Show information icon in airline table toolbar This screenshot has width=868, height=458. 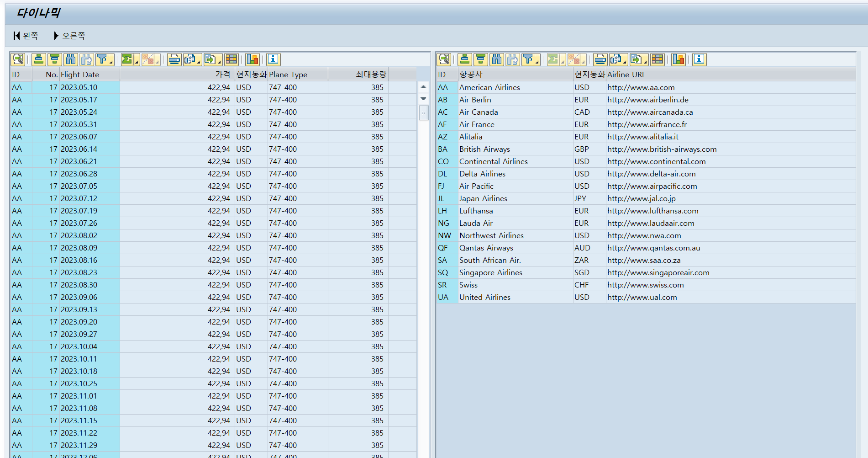point(699,59)
